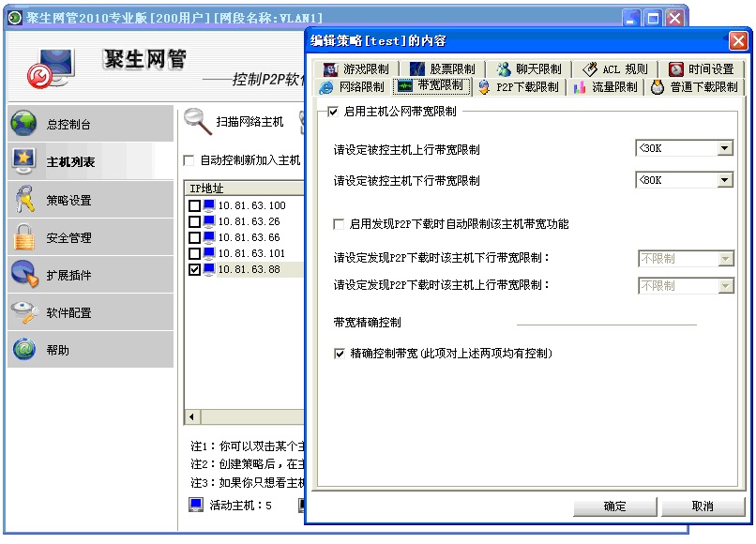756x544 pixels.
Task: Expand the 下行带宽限制 <80K dropdown
Action: pyautogui.click(x=724, y=180)
